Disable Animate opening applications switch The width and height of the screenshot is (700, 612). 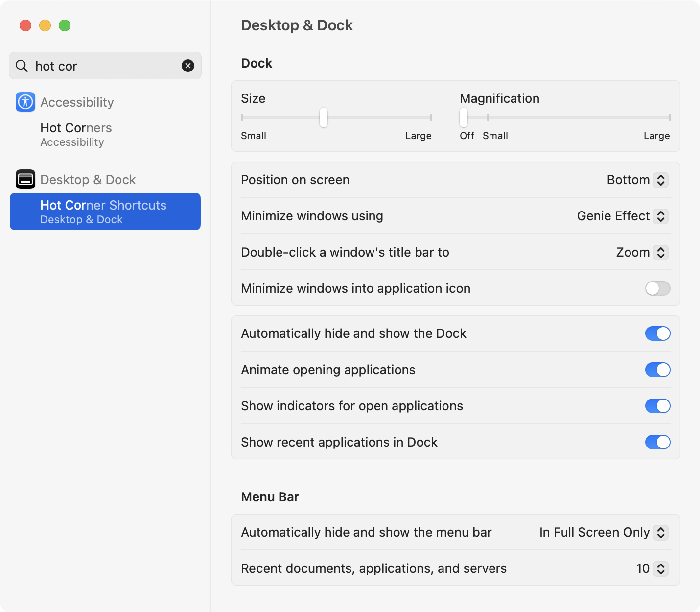pos(657,370)
